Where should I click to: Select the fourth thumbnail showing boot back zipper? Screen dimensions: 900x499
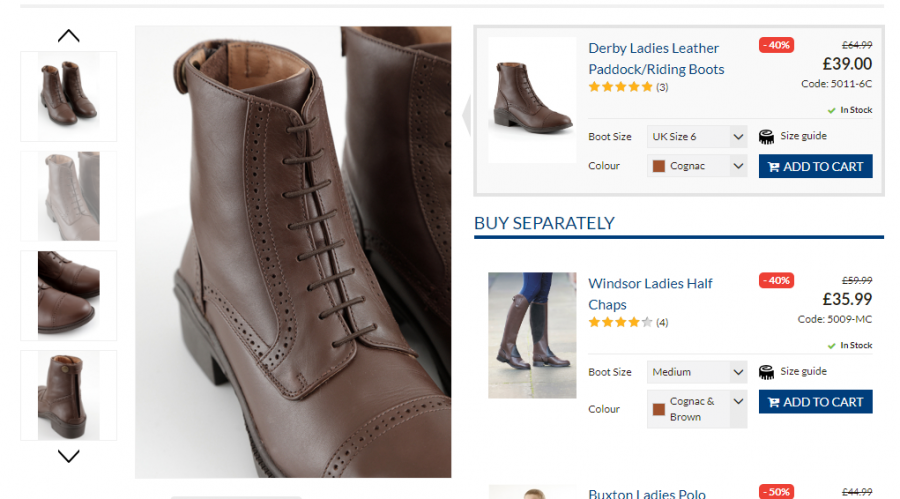(68, 395)
